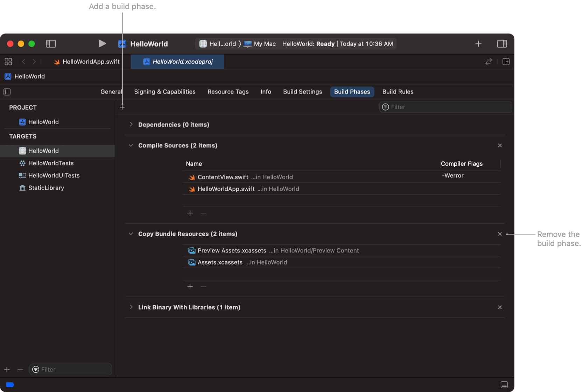Add a file to Copy Bundle Resources
The height and width of the screenshot is (392, 583).
190,287
